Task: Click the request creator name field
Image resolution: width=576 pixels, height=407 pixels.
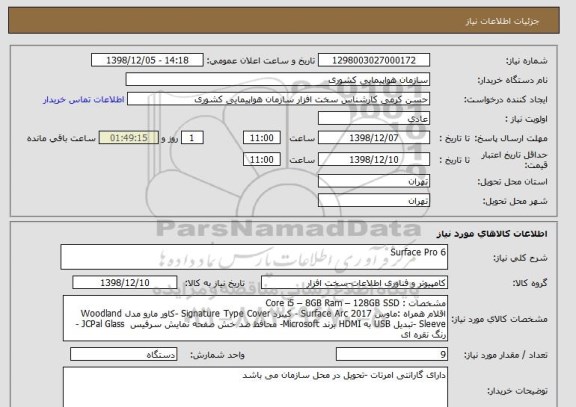Action: point(278,99)
